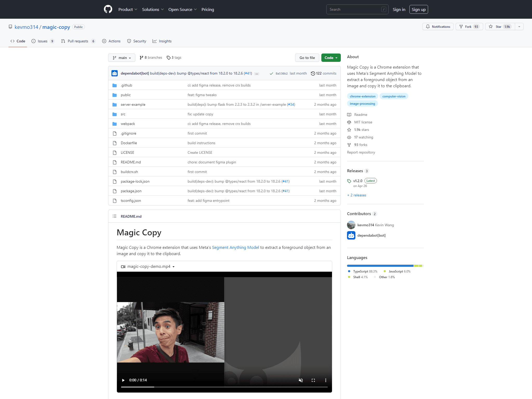Open the webpack folder

[128, 124]
